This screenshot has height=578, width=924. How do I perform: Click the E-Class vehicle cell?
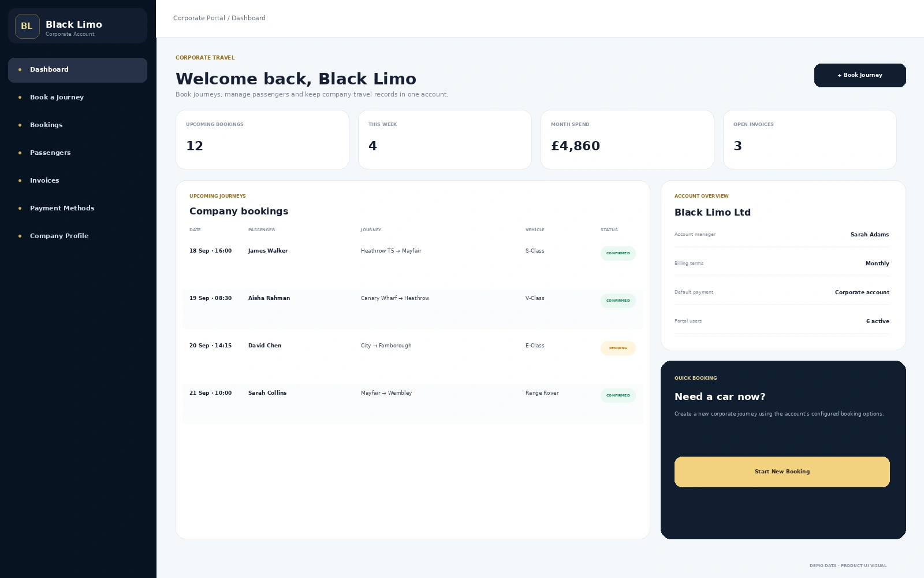click(x=535, y=346)
